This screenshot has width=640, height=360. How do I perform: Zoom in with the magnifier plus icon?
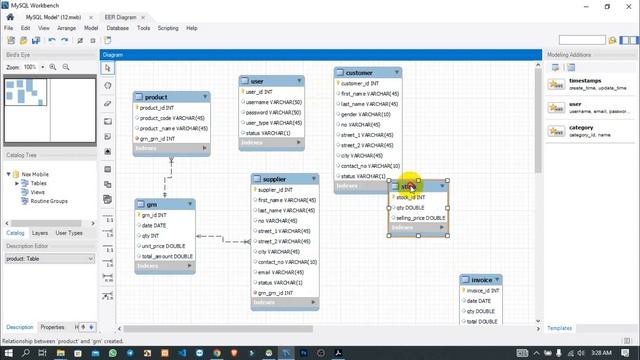pyautogui.click(x=53, y=67)
